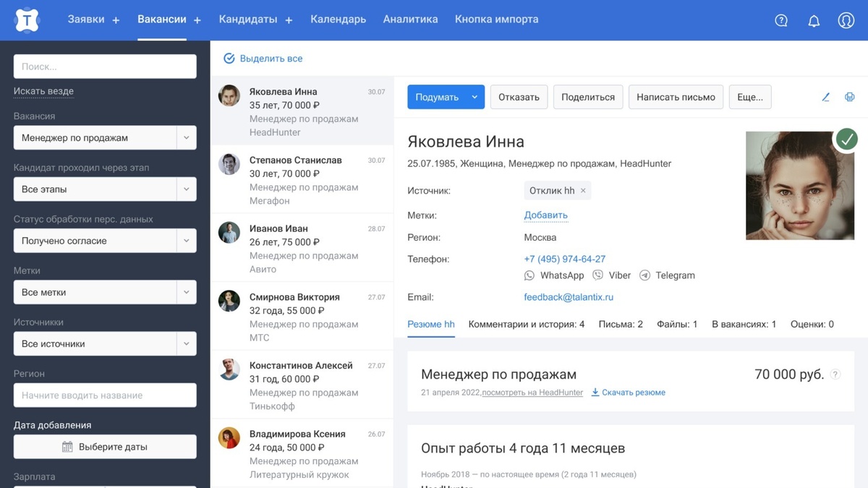Viewport: 868px width, 488px height.
Task: Open the Аналитика menu item
Action: 410,20
